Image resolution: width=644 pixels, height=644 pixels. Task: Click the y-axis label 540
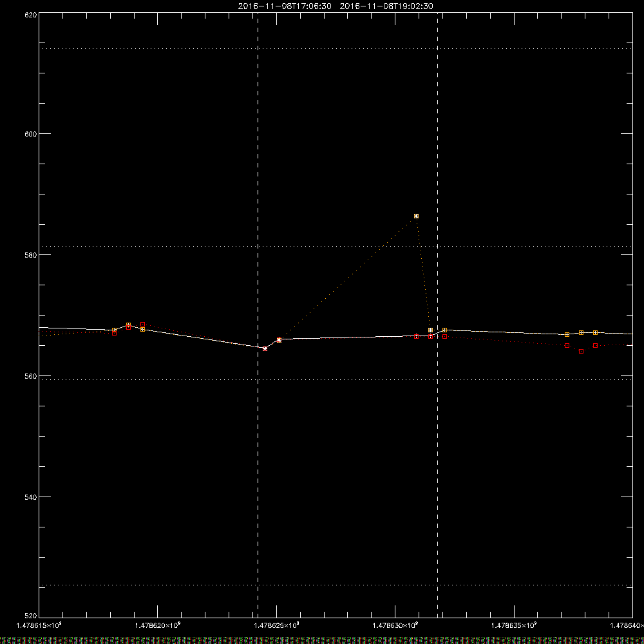coord(31,497)
